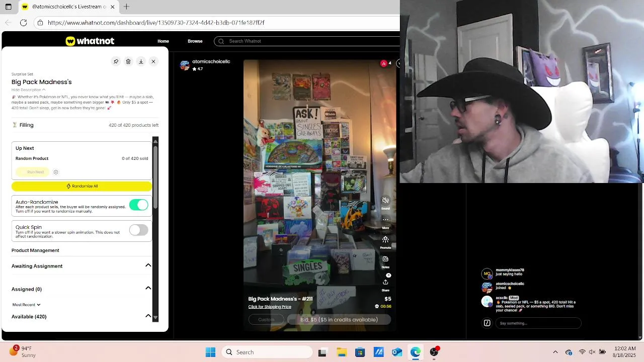The image size is (644, 362).
Task: Click the Run Next button
Action: [x=33, y=172]
